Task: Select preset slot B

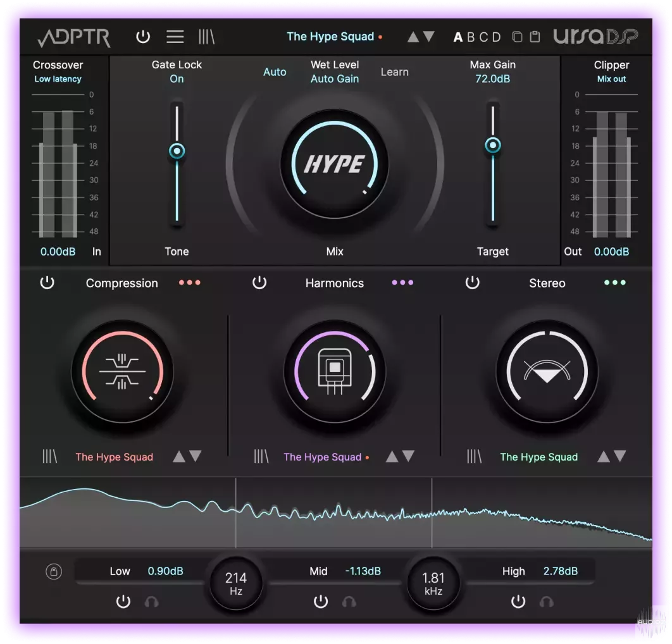Action: (471, 37)
